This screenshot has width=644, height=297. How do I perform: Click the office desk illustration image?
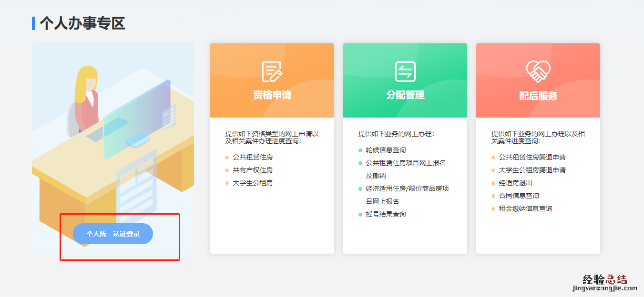point(113,138)
